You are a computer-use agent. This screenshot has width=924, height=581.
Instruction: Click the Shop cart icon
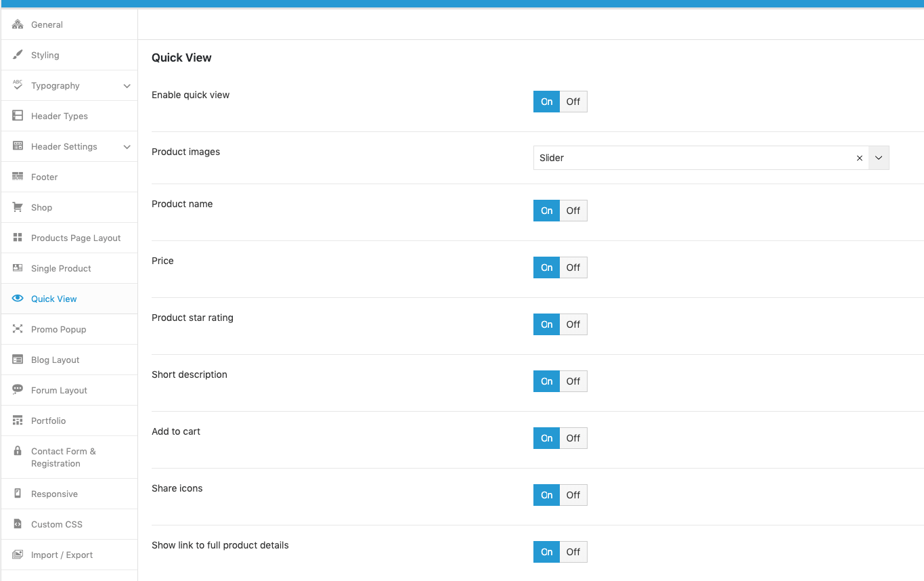coord(18,207)
